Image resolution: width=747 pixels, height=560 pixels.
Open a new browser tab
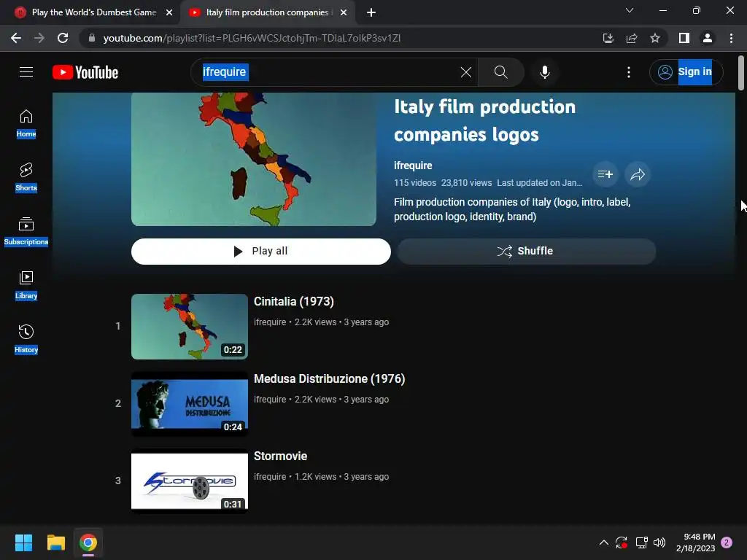tap(371, 13)
